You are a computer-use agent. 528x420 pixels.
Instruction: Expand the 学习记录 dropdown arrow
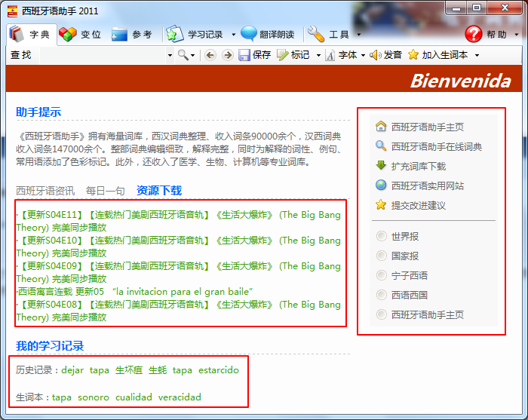pos(233,35)
